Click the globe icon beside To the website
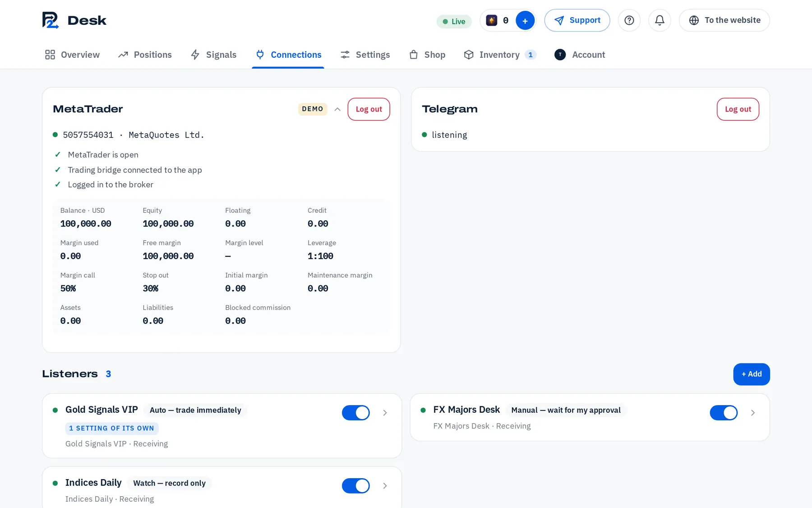 694,20
